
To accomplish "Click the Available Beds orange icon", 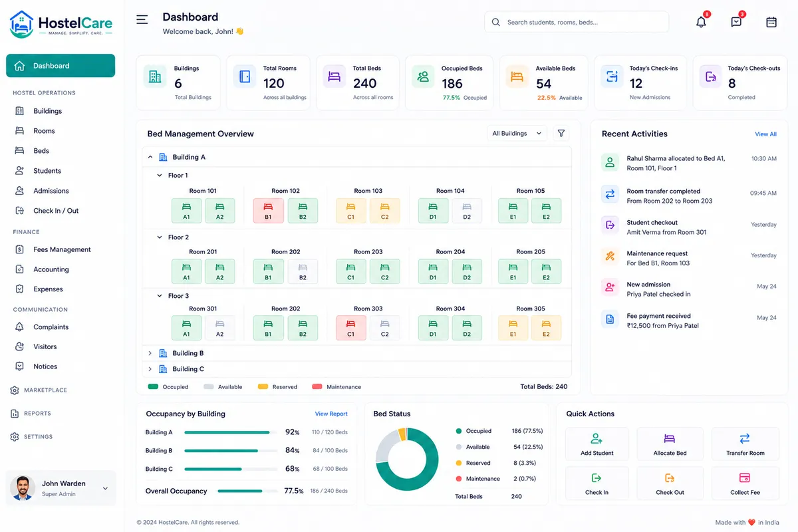I will tap(517, 76).
